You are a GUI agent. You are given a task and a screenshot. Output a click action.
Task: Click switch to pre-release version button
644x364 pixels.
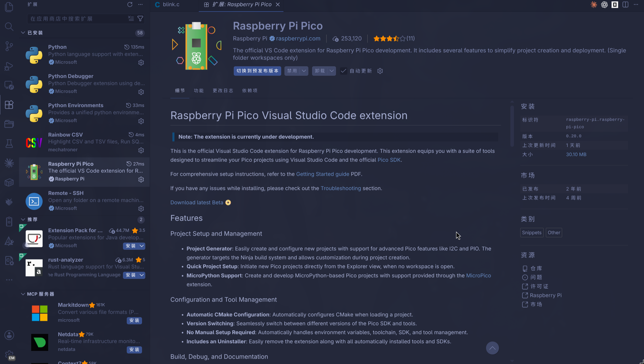257,71
